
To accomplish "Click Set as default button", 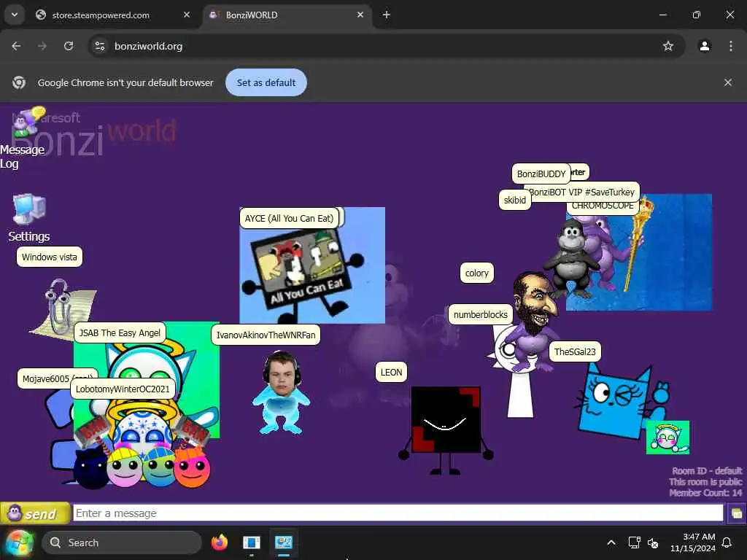I will coord(266,82).
